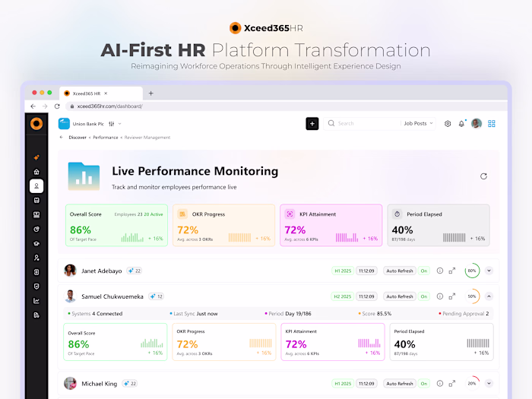The width and height of the screenshot is (532, 399).
Task: Open the blue apps grid icon
Action: point(491,124)
